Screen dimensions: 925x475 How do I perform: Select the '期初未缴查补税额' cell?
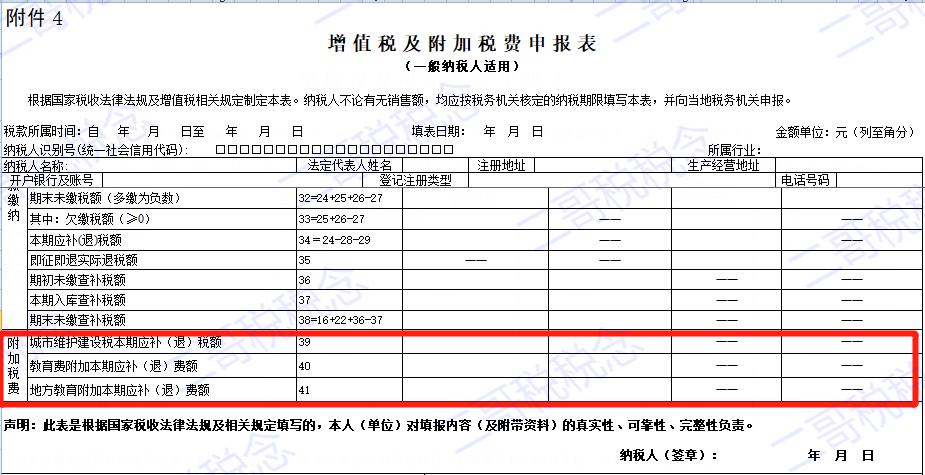pos(162,280)
